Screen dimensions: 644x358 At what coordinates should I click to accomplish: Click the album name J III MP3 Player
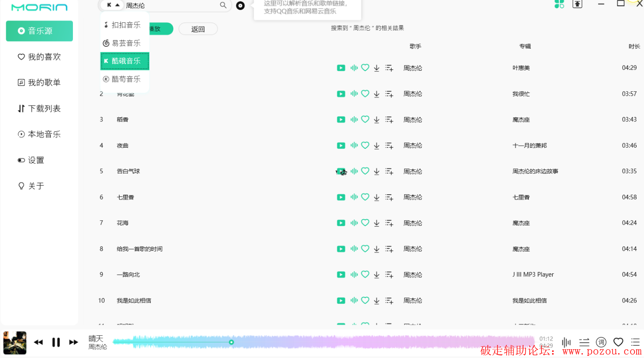[533, 275]
